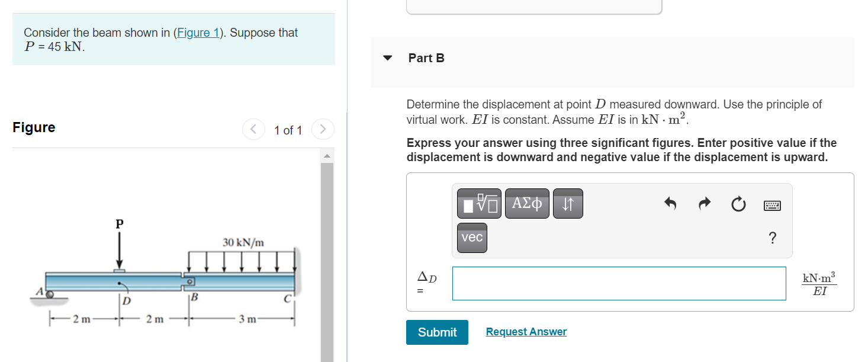This screenshot has width=868, height=362.
Task: Open equation editor help
Action: 772,238
